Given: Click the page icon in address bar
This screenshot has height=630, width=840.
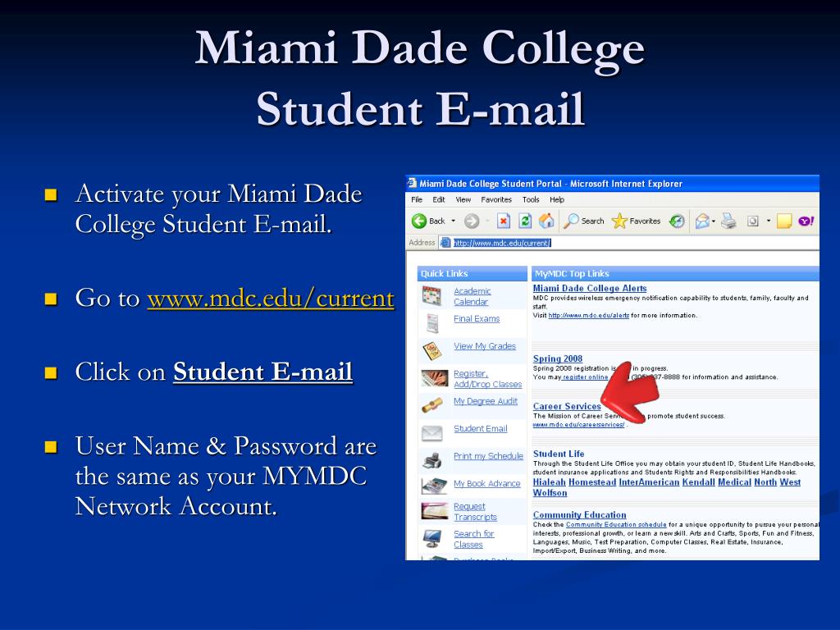Looking at the screenshot, I should (445, 243).
